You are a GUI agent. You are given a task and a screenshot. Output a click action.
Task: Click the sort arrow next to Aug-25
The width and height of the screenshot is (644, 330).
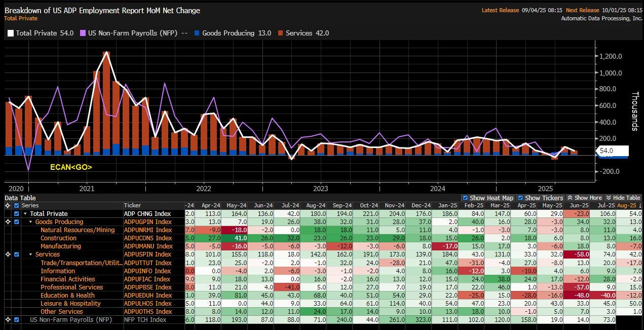pyautogui.click(x=639, y=205)
